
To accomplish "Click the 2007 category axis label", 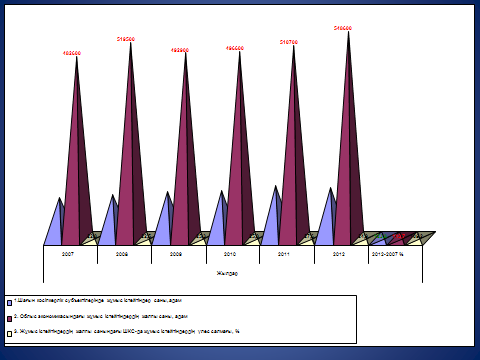I will 68,254.
